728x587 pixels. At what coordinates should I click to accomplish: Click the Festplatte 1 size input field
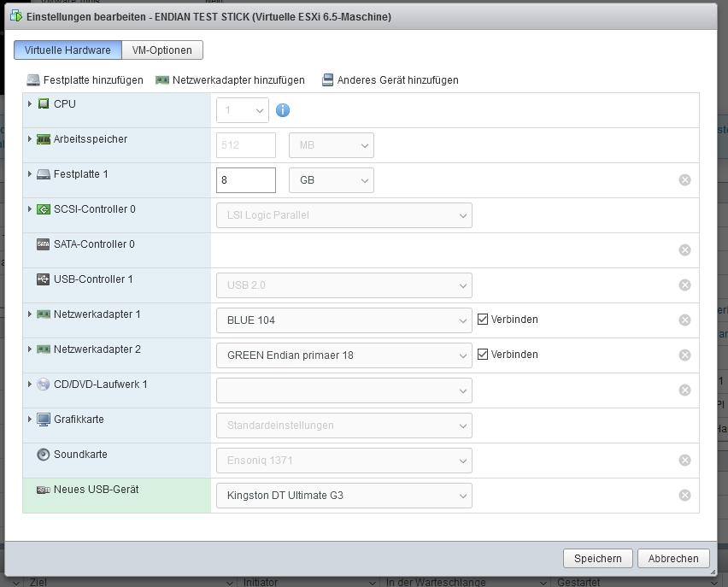click(246, 180)
